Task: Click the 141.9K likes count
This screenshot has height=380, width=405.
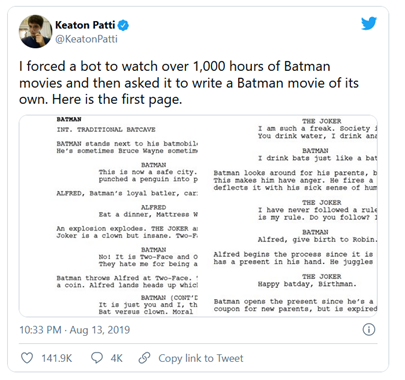Action: coord(57,358)
